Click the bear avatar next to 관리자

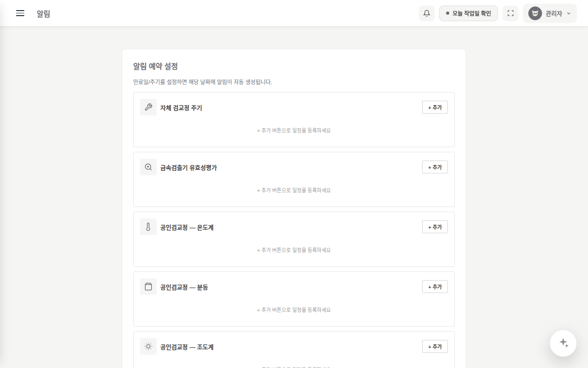[535, 13]
